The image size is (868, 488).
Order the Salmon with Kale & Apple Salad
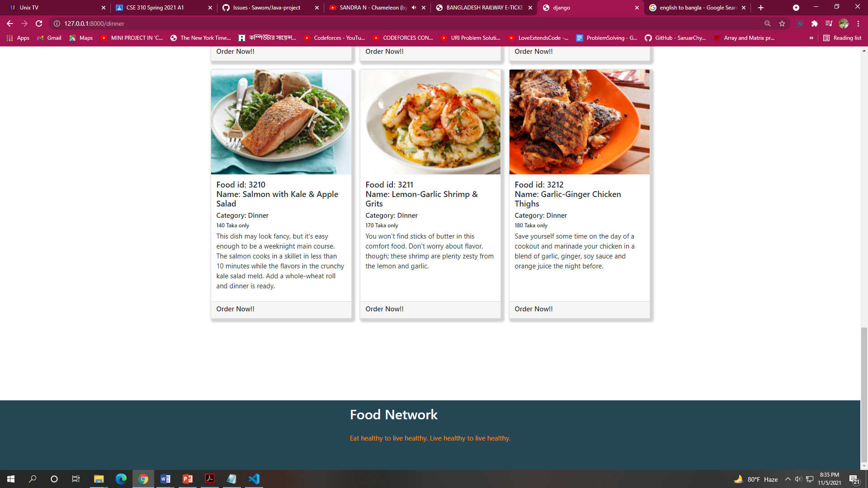click(235, 309)
